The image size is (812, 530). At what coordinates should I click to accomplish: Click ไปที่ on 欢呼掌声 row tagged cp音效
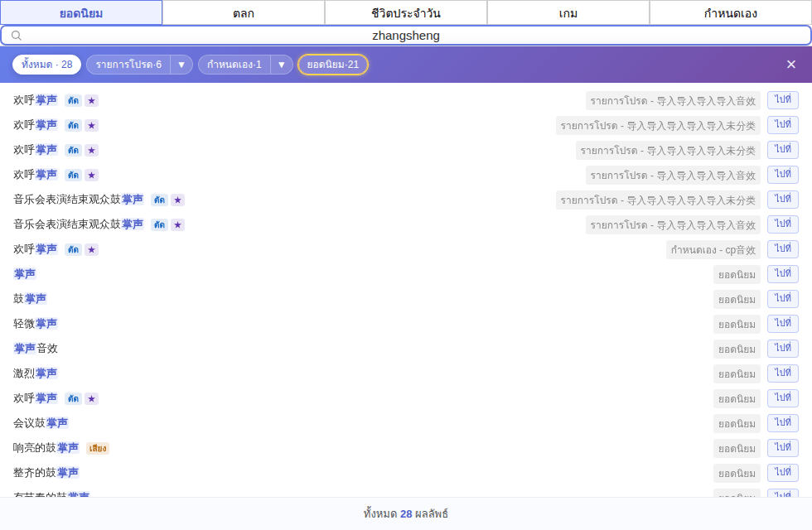(x=782, y=249)
